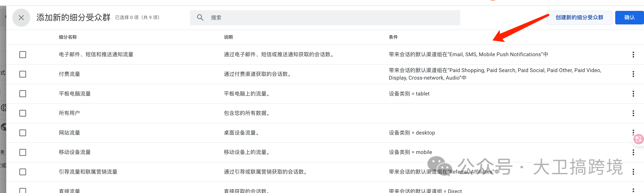Click inside the 搜索 search field
This screenshot has height=193, width=644.
(x=275, y=18)
